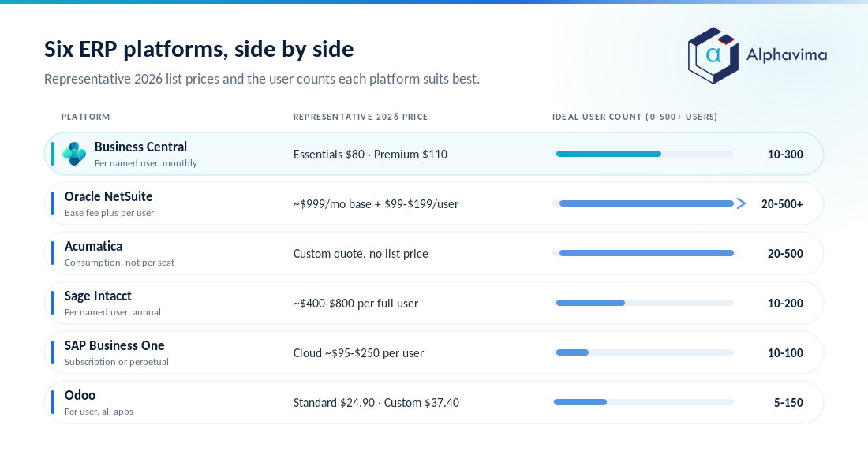The height and width of the screenshot is (473, 868).
Task: Click 'Custom quote, no list price' text
Action: 361,254
